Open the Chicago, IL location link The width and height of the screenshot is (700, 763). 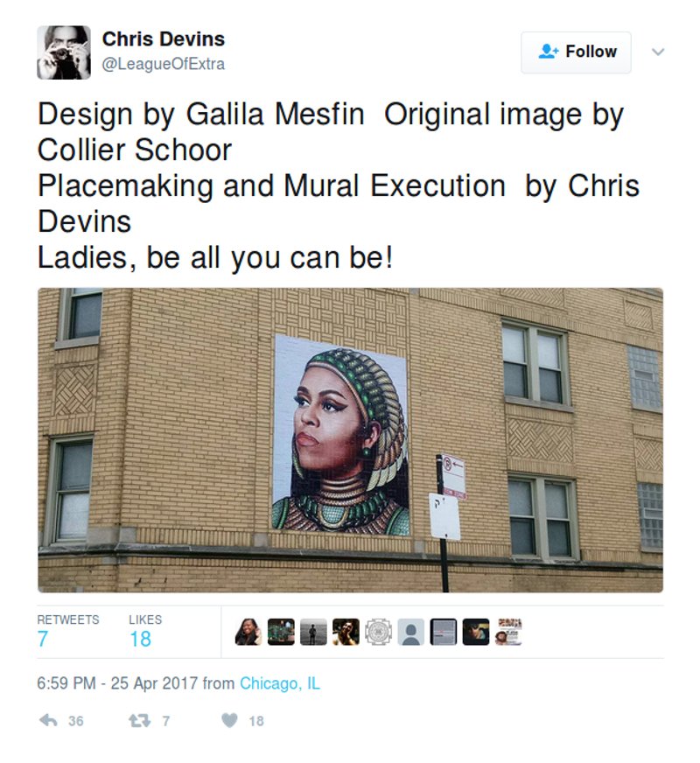click(x=279, y=683)
